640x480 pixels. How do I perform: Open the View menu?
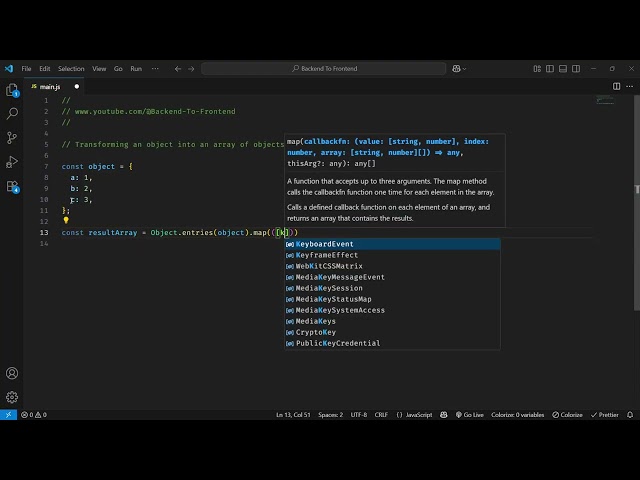[99, 69]
